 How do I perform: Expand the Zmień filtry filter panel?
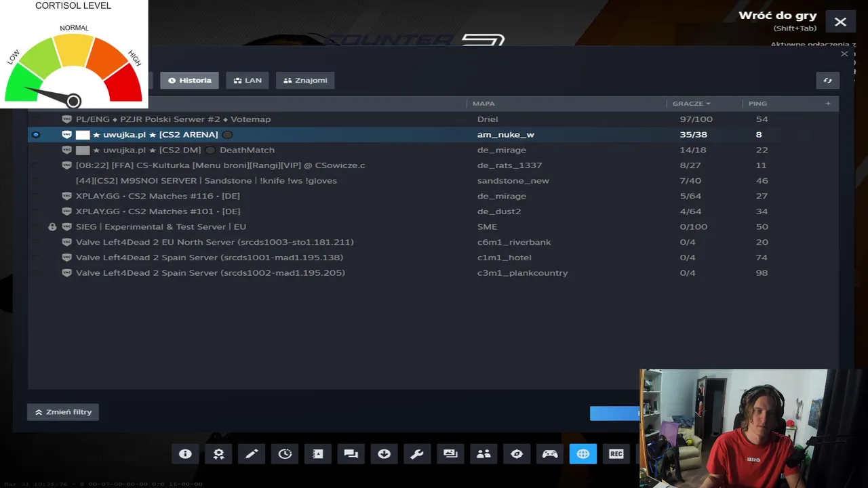click(x=63, y=412)
